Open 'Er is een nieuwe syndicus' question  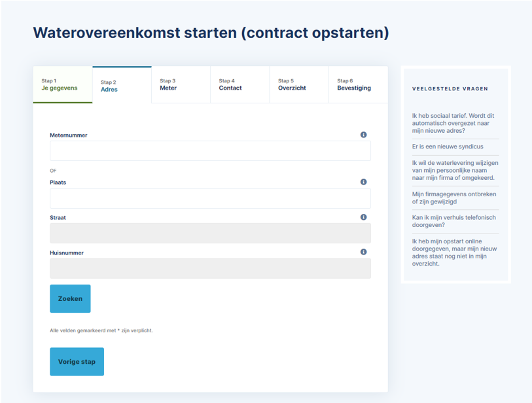(448, 147)
